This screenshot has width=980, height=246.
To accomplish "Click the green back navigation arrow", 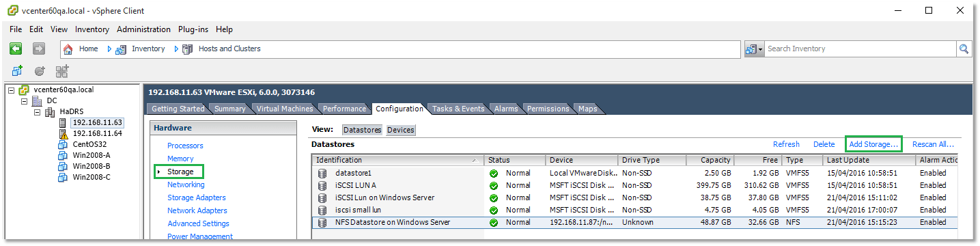I will click(x=16, y=49).
